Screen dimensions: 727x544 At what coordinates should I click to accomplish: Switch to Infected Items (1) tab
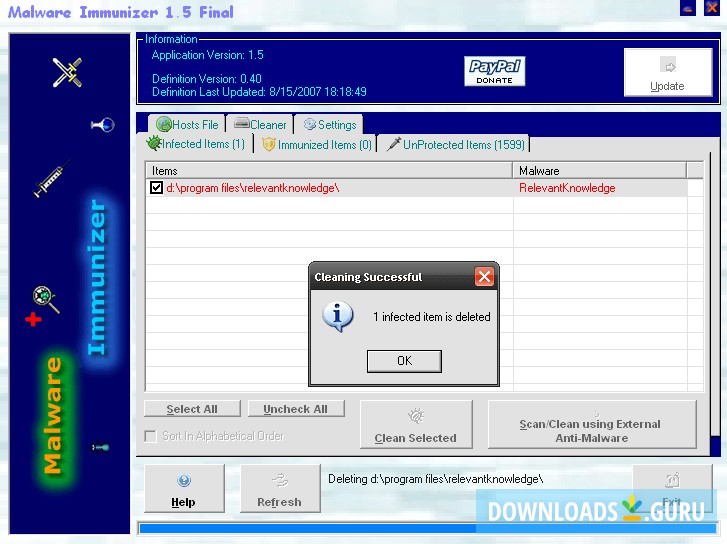(x=197, y=144)
